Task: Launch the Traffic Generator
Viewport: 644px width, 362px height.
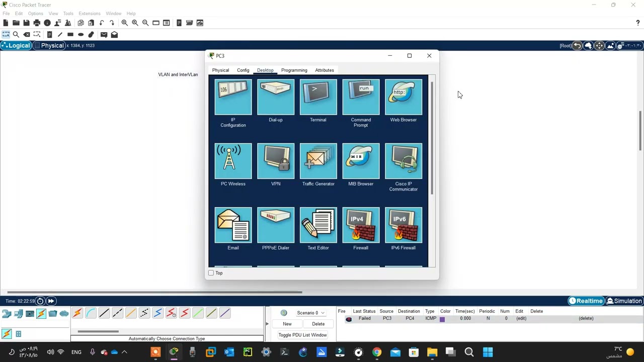Action: coord(318,161)
